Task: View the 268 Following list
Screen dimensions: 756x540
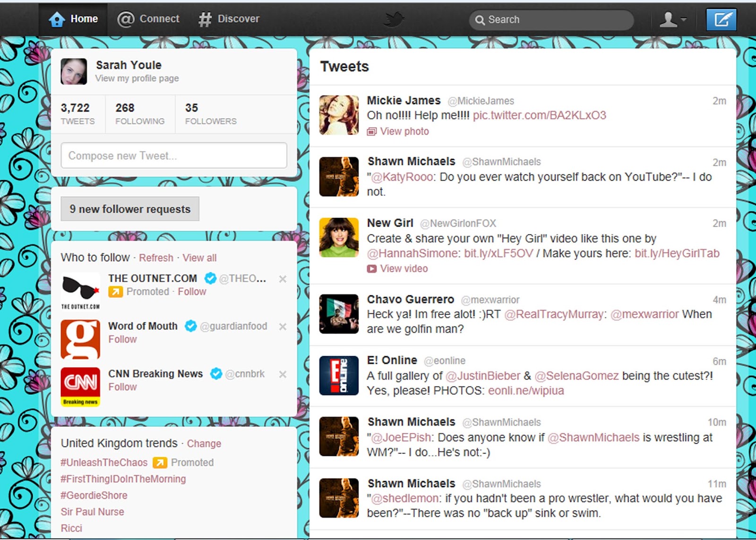Action: point(140,114)
